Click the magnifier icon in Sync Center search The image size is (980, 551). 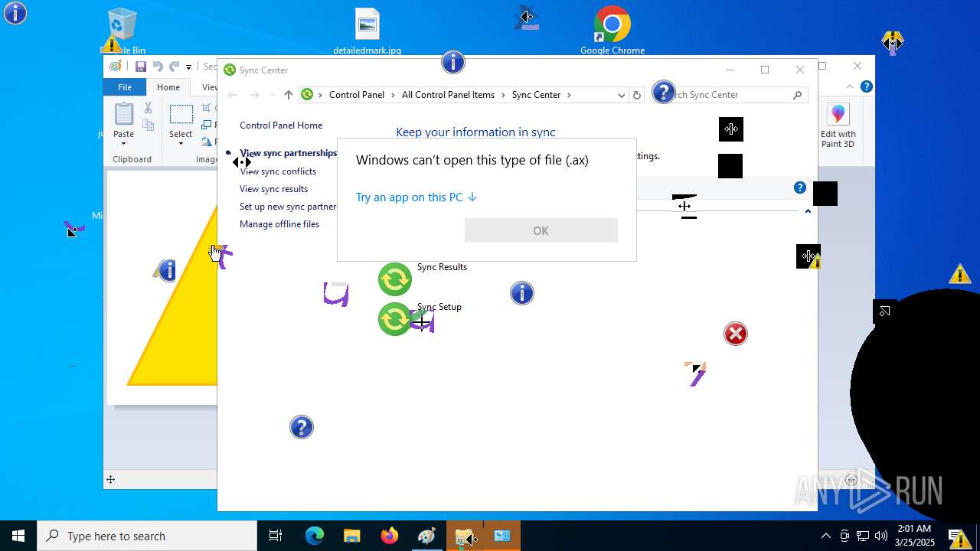(x=797, y=95)
